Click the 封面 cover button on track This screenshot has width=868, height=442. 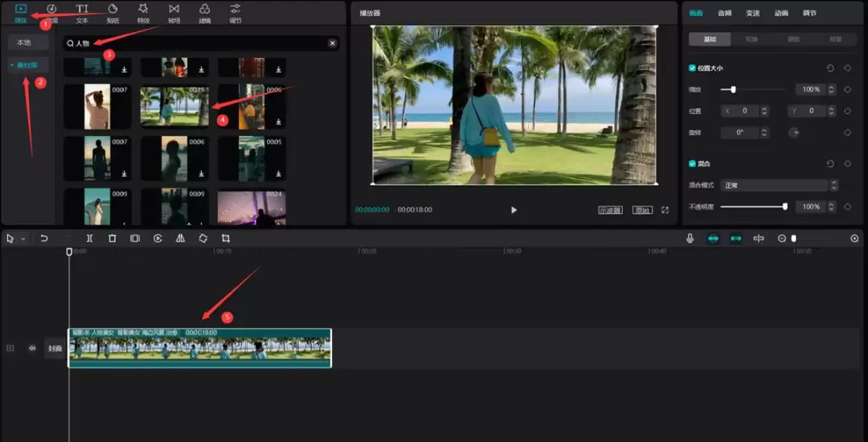coord(55,349)
